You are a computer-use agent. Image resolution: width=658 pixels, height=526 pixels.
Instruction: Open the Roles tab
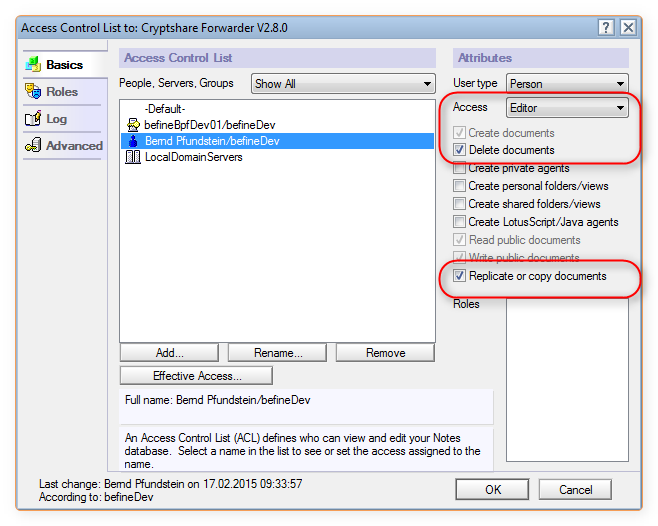click(62, 92)
